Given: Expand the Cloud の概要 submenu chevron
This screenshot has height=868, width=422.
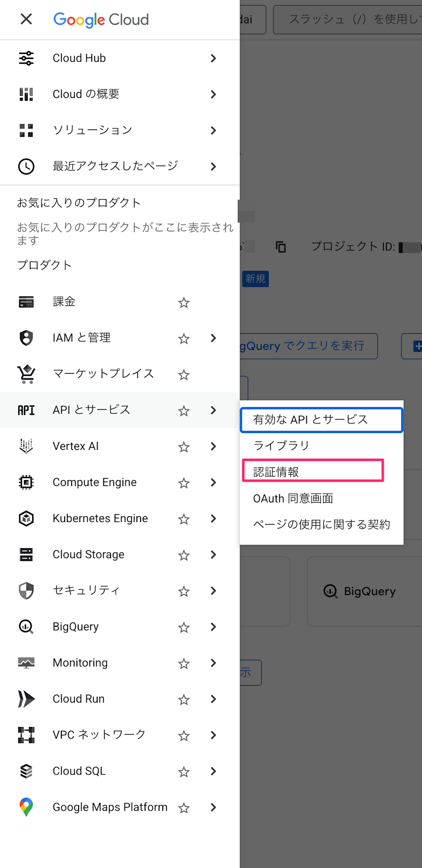Looking at the screenshot, I should [213, 94].
